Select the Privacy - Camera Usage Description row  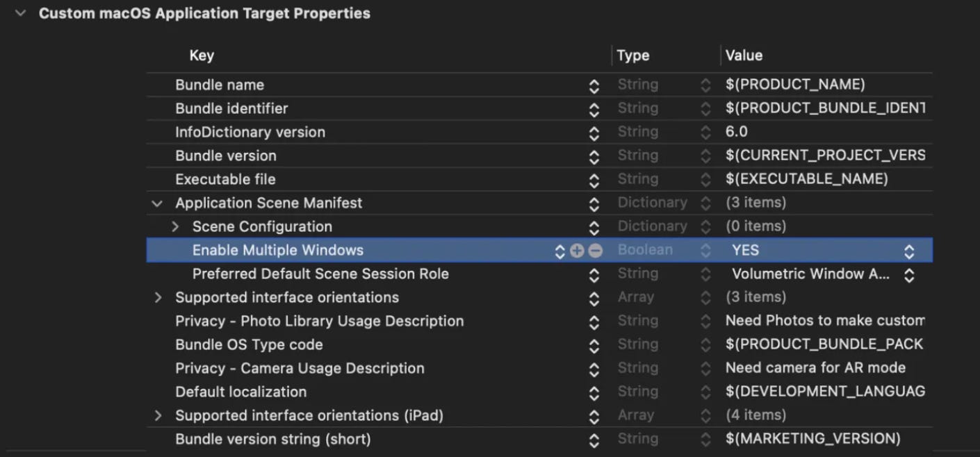coord(300,369)
